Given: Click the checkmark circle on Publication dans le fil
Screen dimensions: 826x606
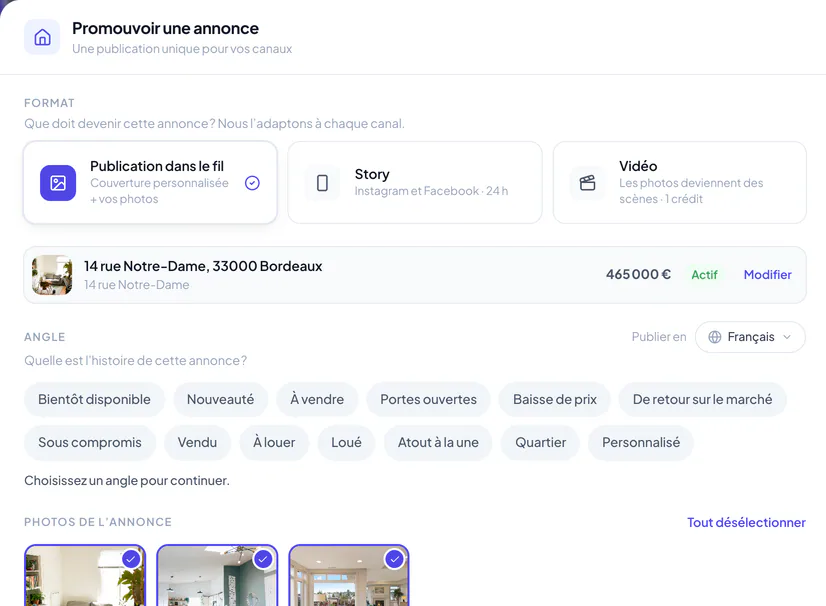Looking at the screenshot, I should click(252, 183).
